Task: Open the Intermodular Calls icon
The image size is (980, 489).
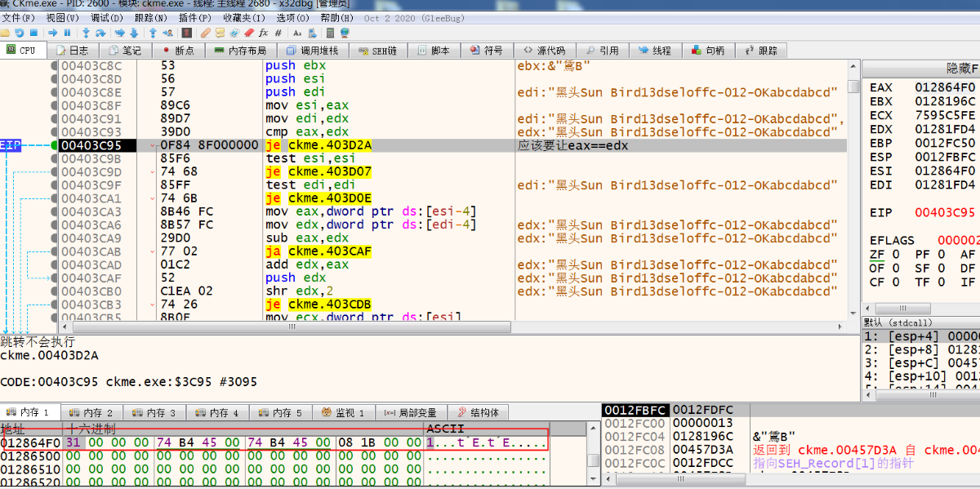Action: [x=312, y=33]
